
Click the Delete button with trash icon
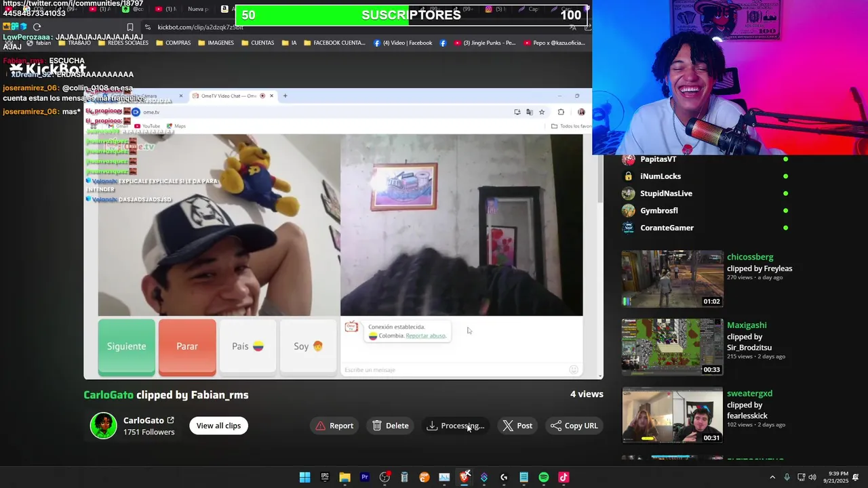(391, 426)
